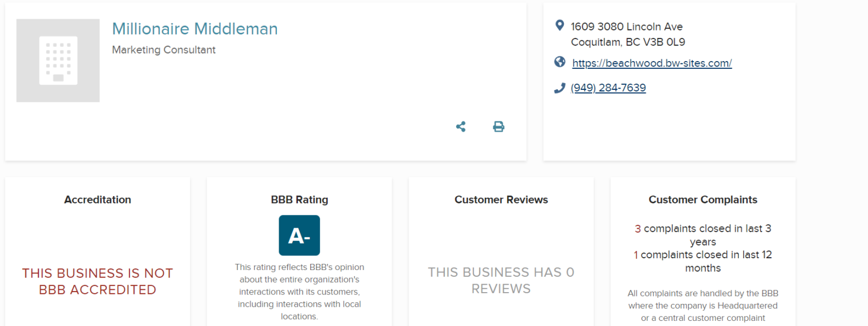Click the Customer Complaints heading
The height and width of the screenshot is (326, 868).
[x=703, y=199]
